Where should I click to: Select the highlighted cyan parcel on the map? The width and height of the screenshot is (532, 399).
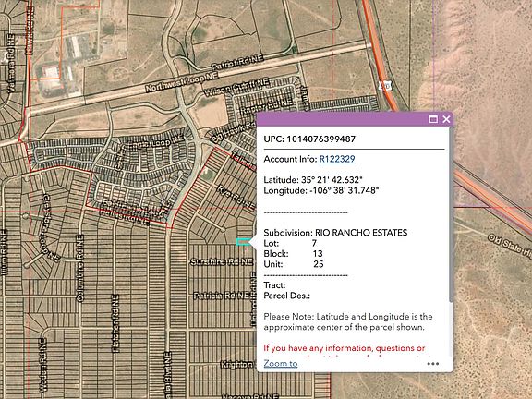pos(243,242)
